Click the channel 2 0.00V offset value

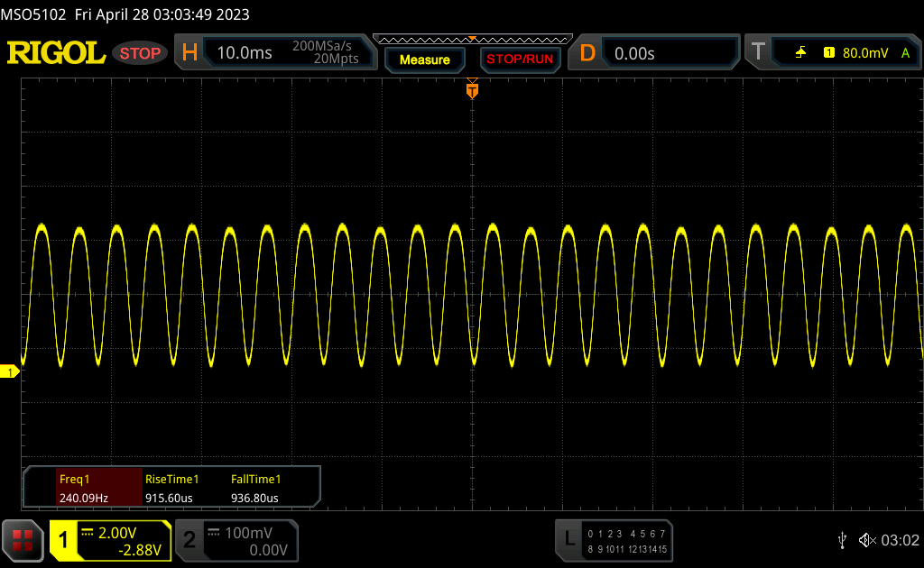pos(268,550)
